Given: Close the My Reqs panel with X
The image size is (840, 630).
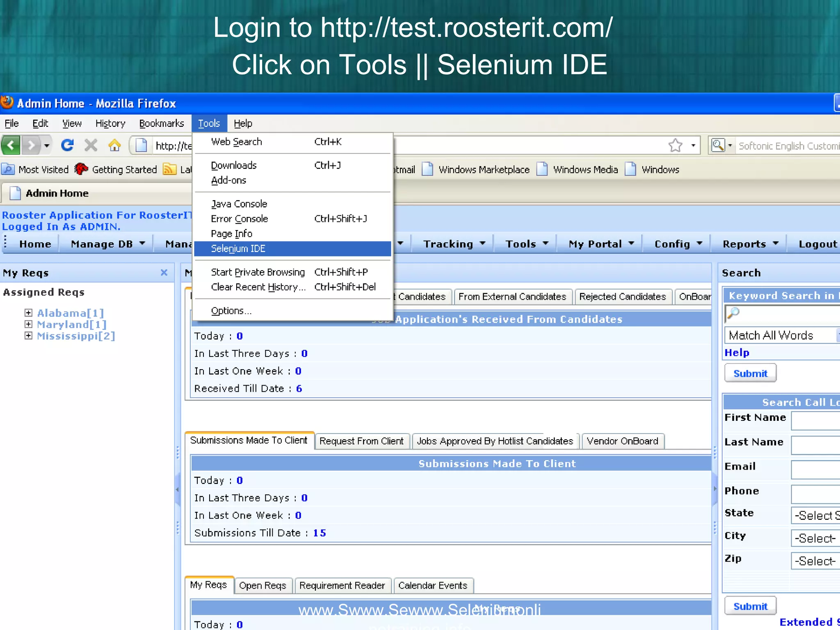Looking at the screenshot, I should (x=164, y=272).
